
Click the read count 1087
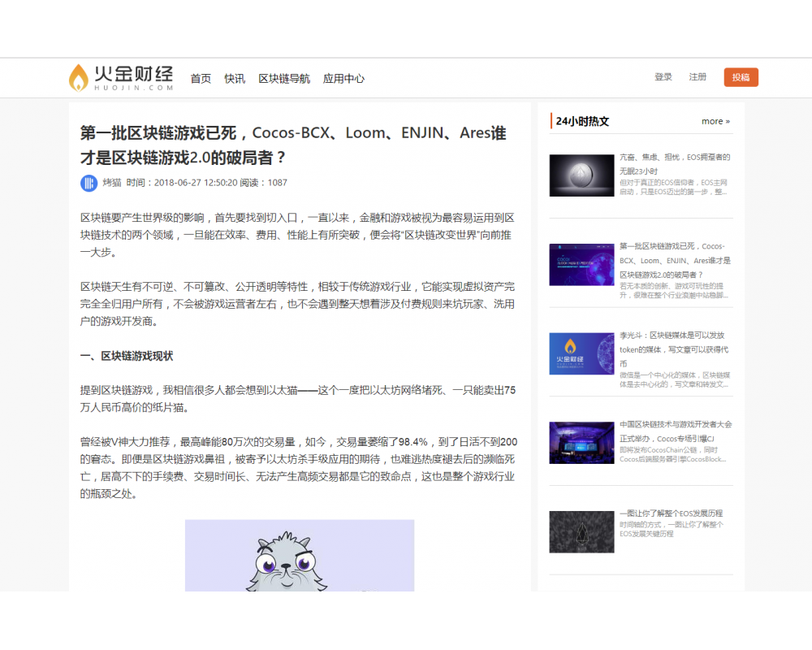[277, 183]
